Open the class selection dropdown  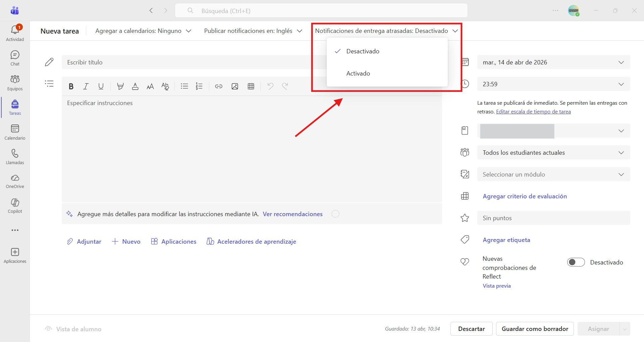[553, 131]
